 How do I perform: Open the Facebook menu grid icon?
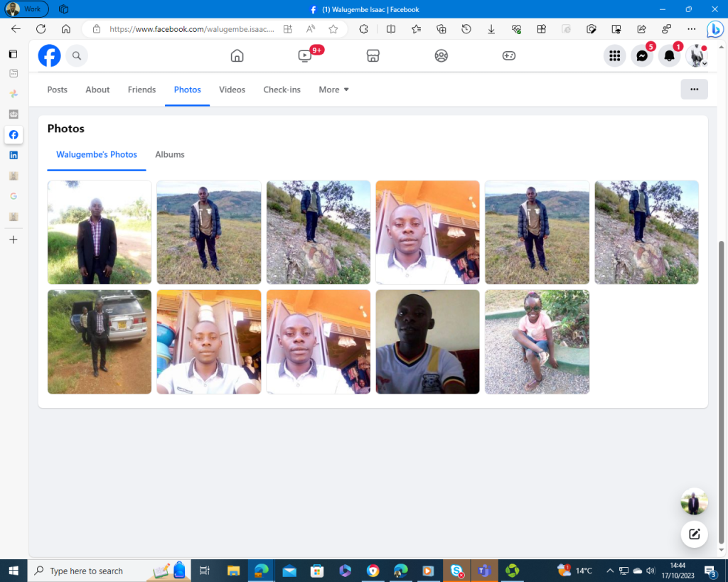click(x=615, y=56)
